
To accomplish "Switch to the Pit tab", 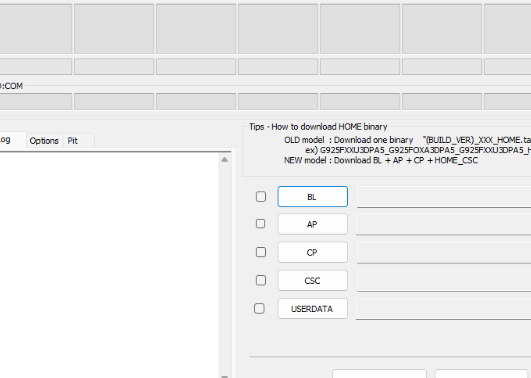I will click(79, 141).
